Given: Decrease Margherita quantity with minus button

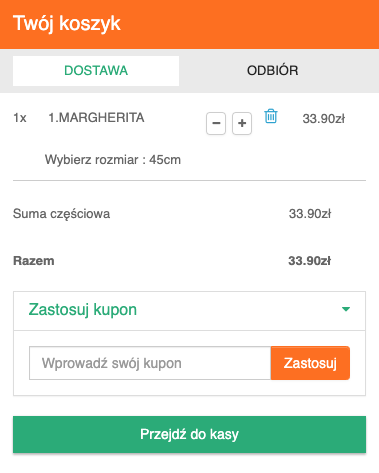Looking at the screenshot, I should pos(216,123).
